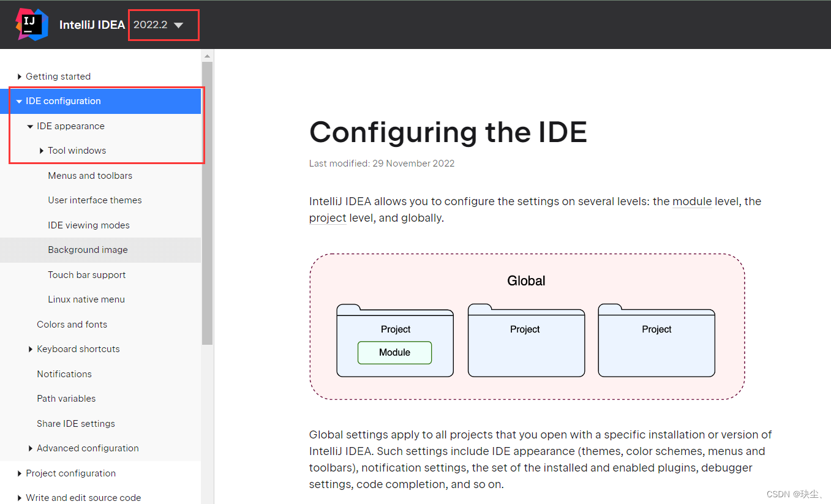Click the Configuring the IDE heading
The image size is (831, 504).
448,132
